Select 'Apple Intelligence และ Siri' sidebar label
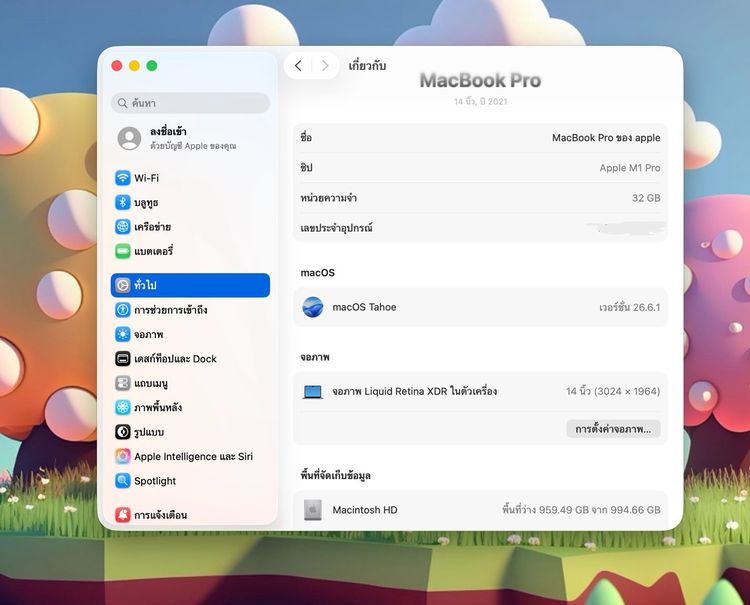Viewport: 750px width, 605px height. point(193,456)
